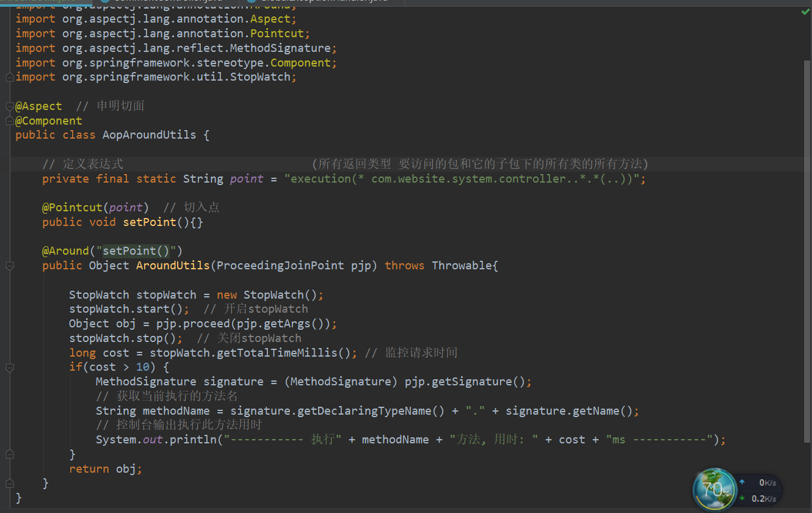Click the number '10' in the if condition
812x513 pixels.
pos(143,367)
